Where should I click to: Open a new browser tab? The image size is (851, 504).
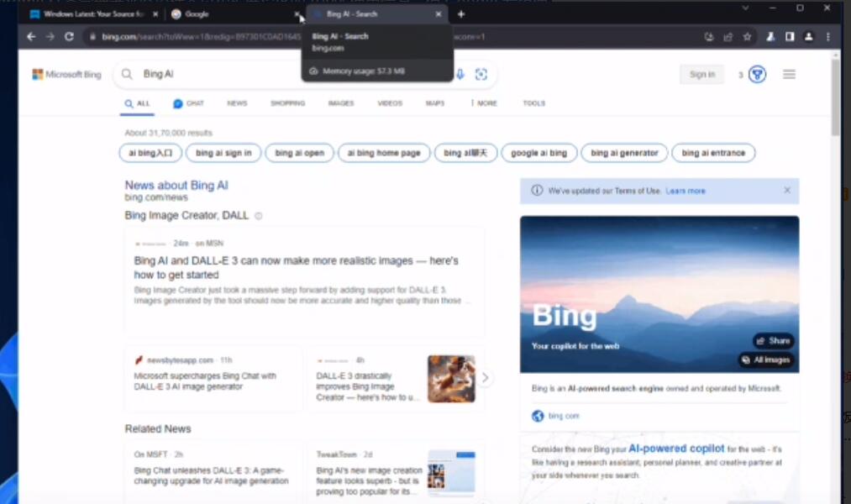coord(460,14)
